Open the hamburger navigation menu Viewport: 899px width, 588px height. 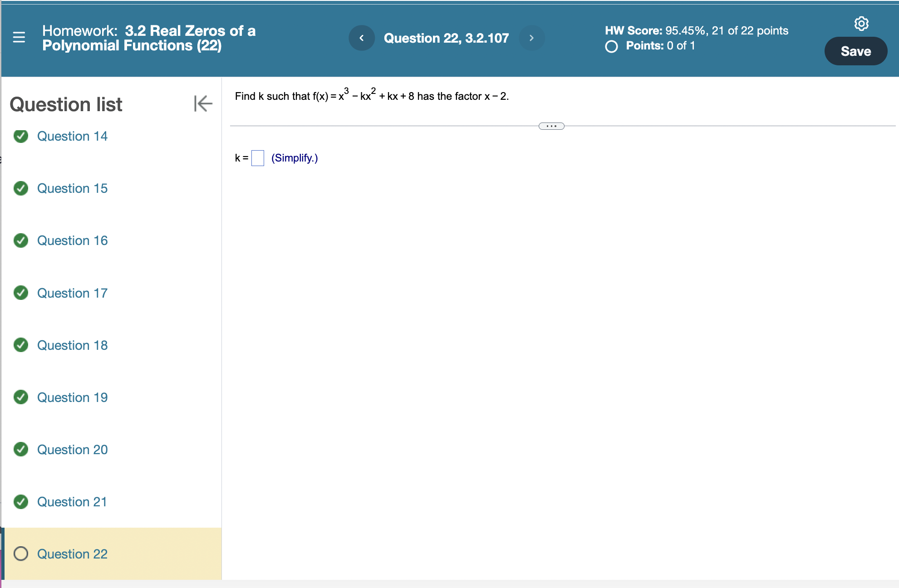click(x=19, y=37)
